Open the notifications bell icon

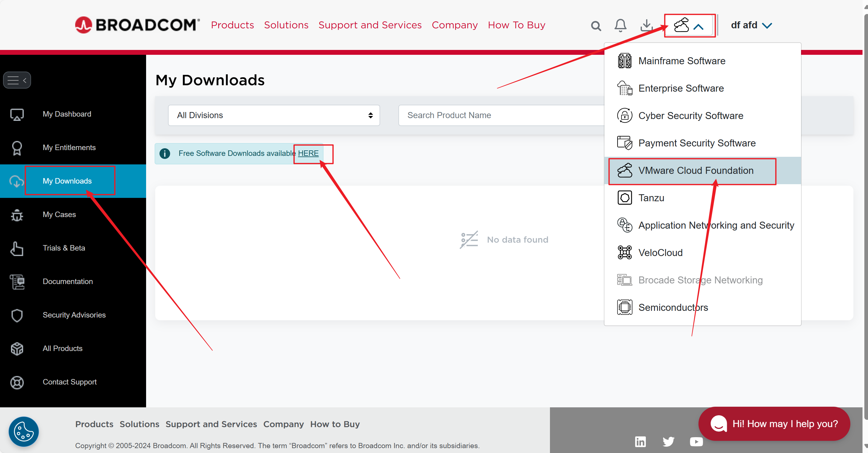coord(620,25)
